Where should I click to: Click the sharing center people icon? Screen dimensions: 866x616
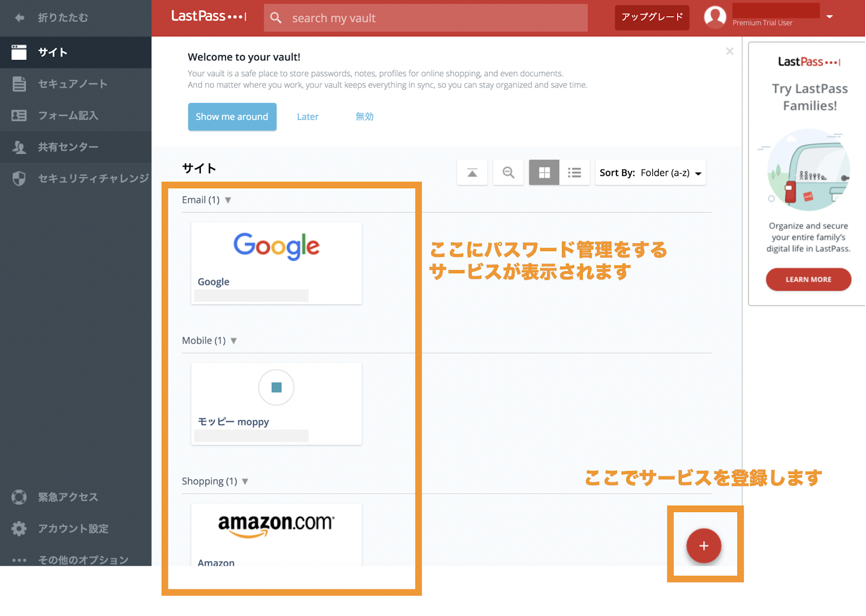(19, 147)
